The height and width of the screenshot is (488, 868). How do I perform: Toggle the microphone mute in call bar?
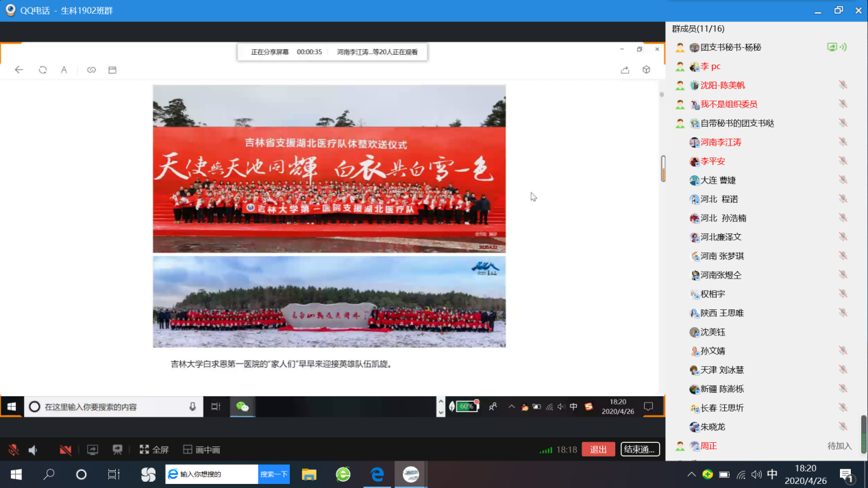coord(13,450)
